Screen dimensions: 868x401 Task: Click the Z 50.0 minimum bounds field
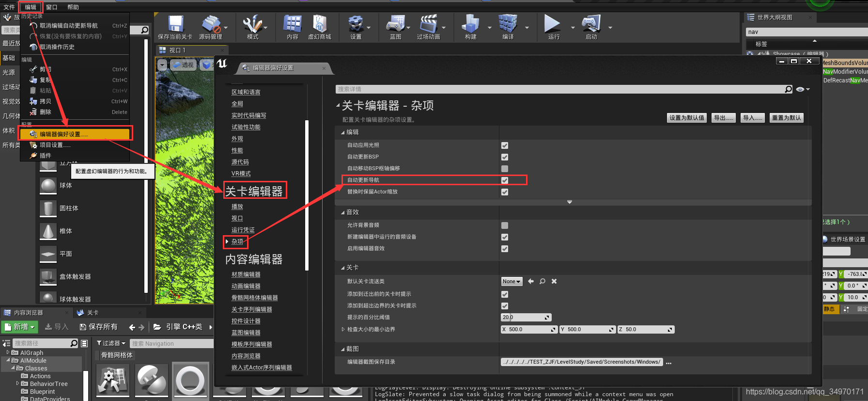(x=646, y=330)
